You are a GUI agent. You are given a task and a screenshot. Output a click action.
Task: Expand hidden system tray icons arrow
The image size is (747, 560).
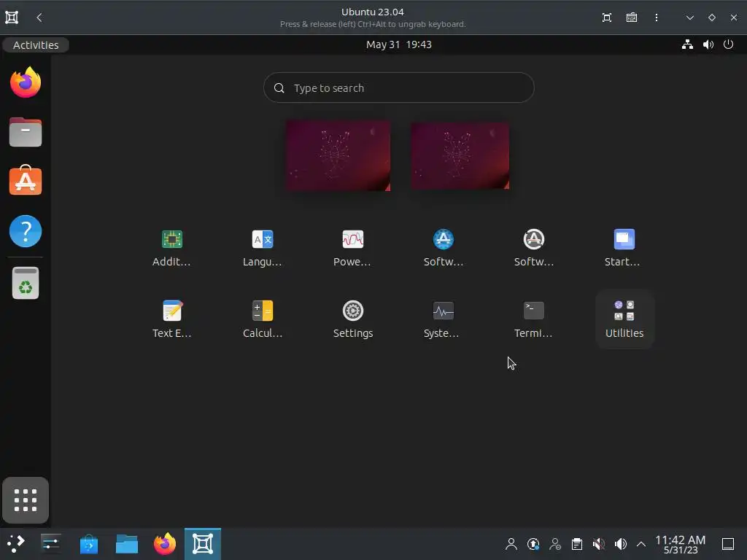(x=641, y=544)
